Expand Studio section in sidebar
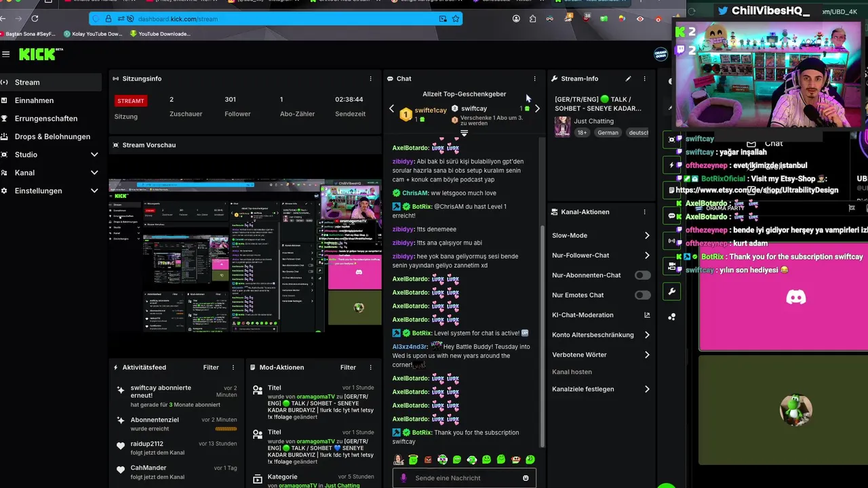This screenshot has width=868, height=488. (94, 155)
